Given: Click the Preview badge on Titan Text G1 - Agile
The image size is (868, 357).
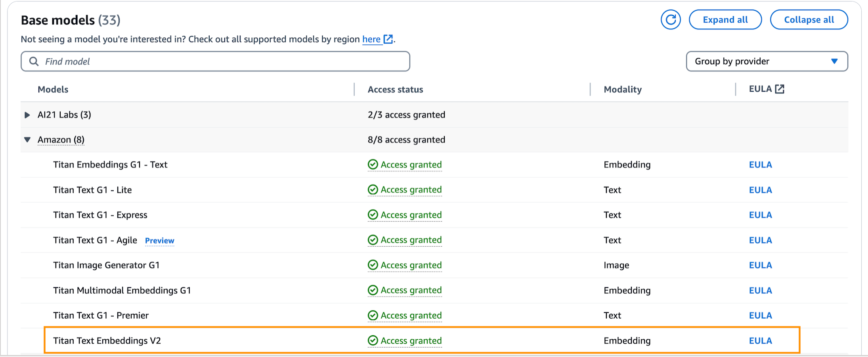Looking at the screenshot, I should [x=159, y=240].
